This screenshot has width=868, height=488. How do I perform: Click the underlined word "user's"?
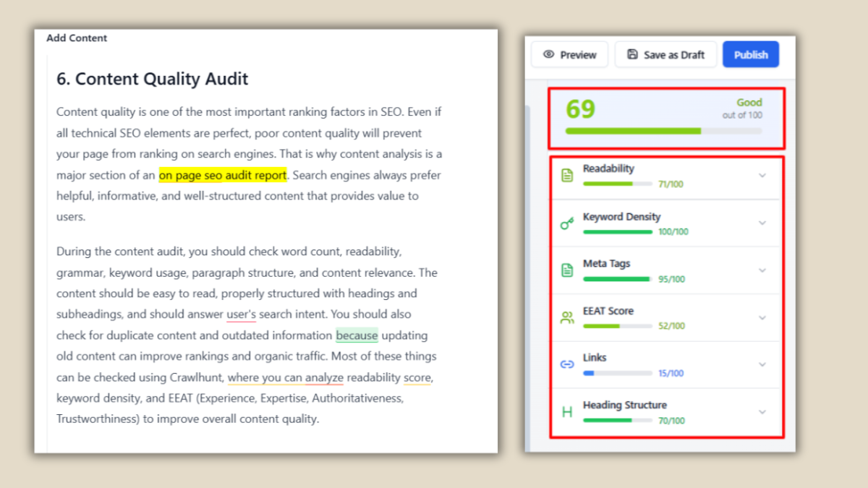click(241, 314)
